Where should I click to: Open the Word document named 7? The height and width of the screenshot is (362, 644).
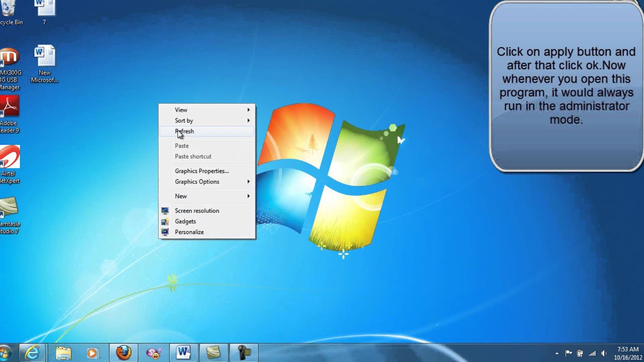pos(44,13)
